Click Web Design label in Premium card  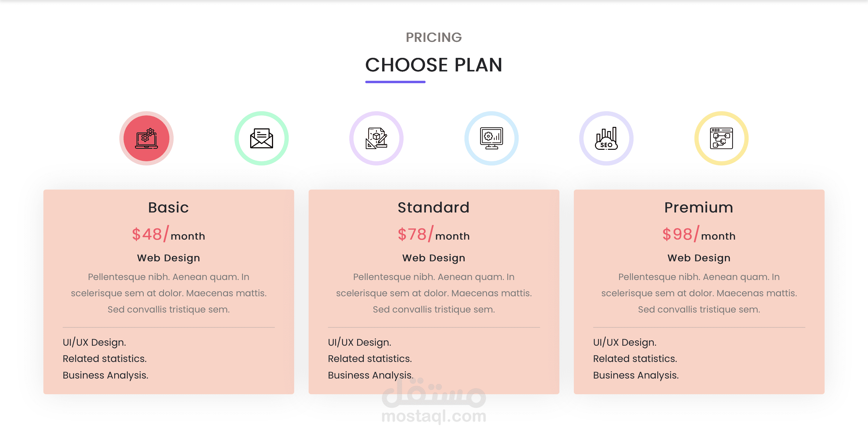point(699,258)
